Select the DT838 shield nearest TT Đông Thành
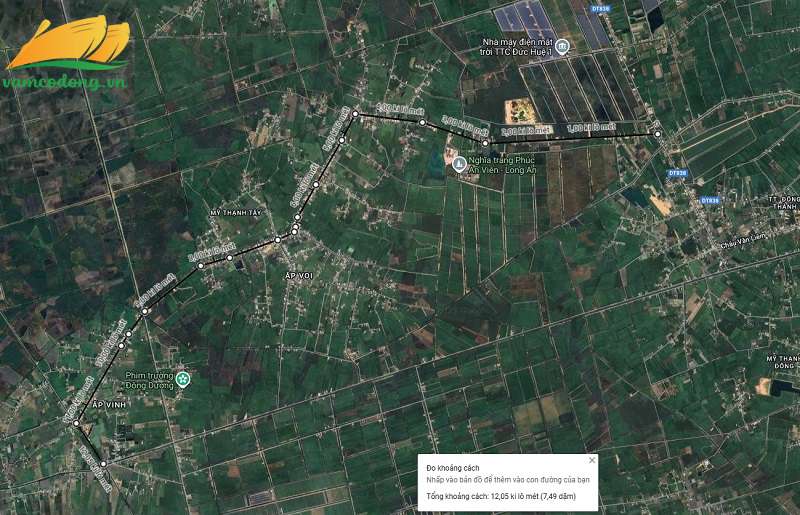The image size is (800, 515). pyautogui.click(x=710, y=200)
